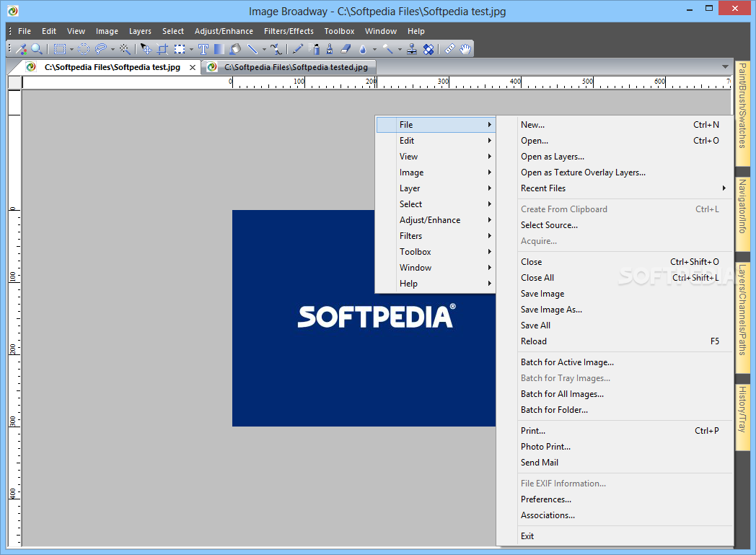Select the Clone Stamp tool
The width and height of the screenshot is (756, 555).
click(x=412, y=49)
